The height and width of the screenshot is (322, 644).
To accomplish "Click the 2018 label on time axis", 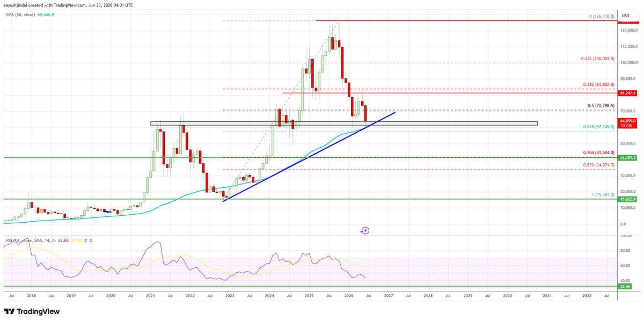I will (31, 296).
